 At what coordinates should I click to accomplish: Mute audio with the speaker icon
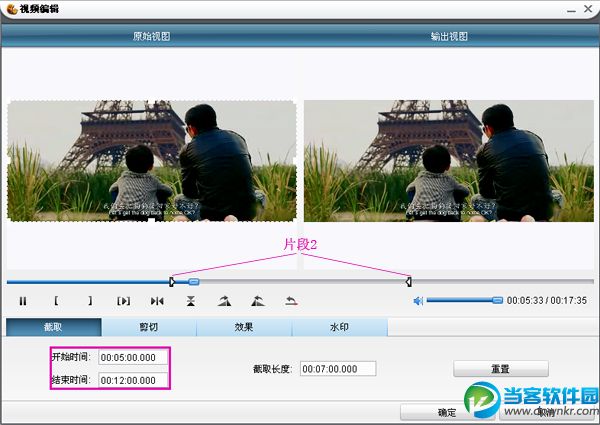click(x=418, y=301)
